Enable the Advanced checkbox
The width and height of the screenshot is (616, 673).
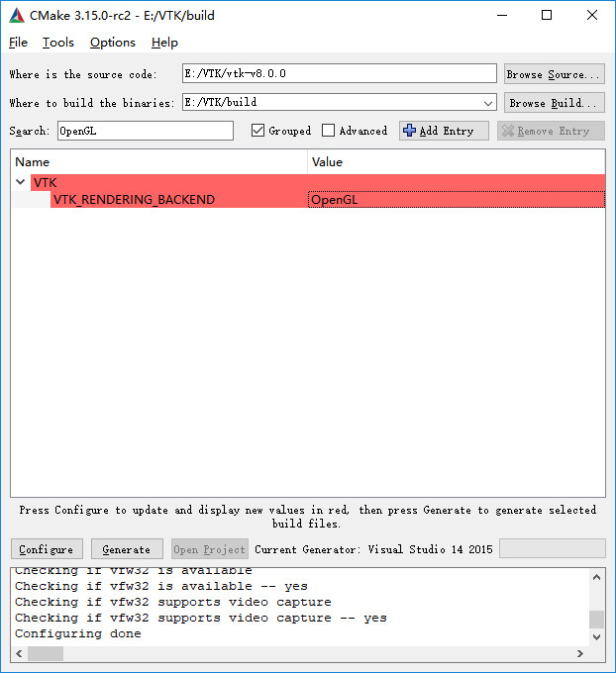328,131
